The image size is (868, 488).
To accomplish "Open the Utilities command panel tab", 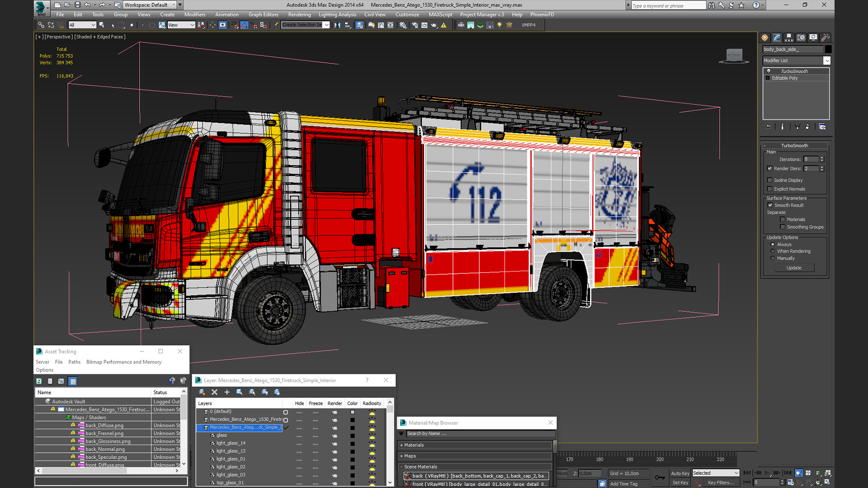I will tap(825, 38).
